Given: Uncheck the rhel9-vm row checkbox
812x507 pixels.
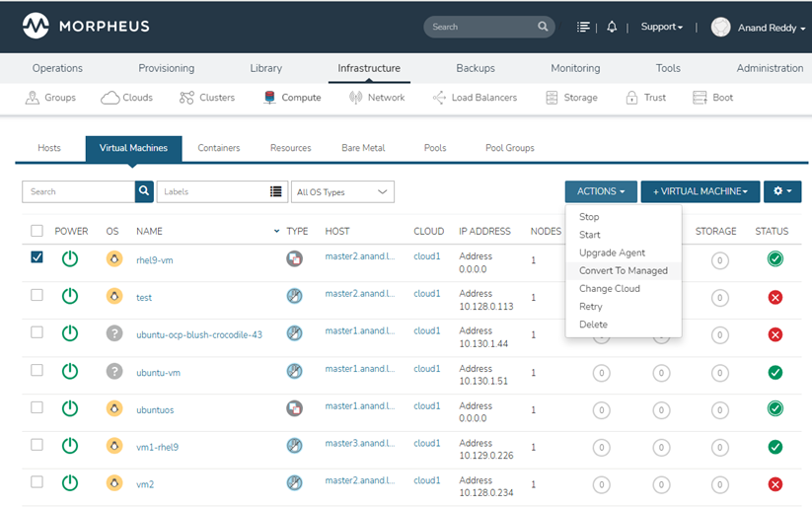Looking at the screenshot, I should tap(37, 257).
